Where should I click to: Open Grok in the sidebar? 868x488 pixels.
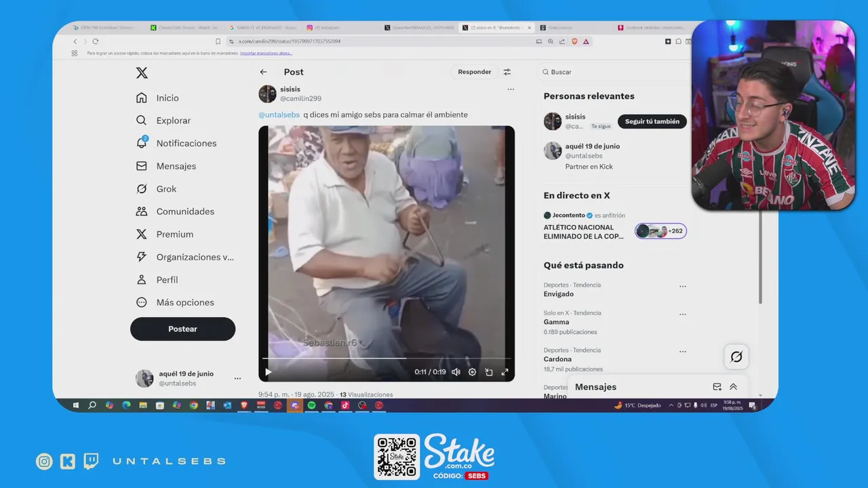[157, 189]
